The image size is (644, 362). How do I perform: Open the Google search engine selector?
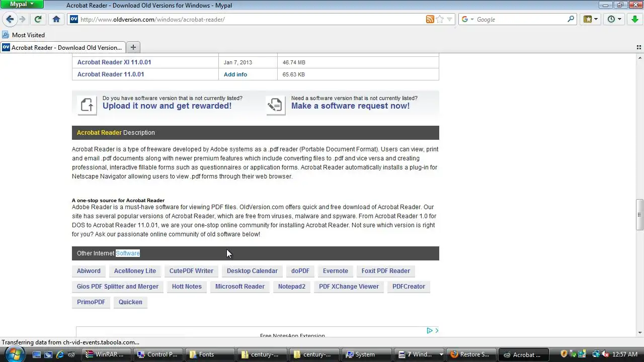click(467, 19)
